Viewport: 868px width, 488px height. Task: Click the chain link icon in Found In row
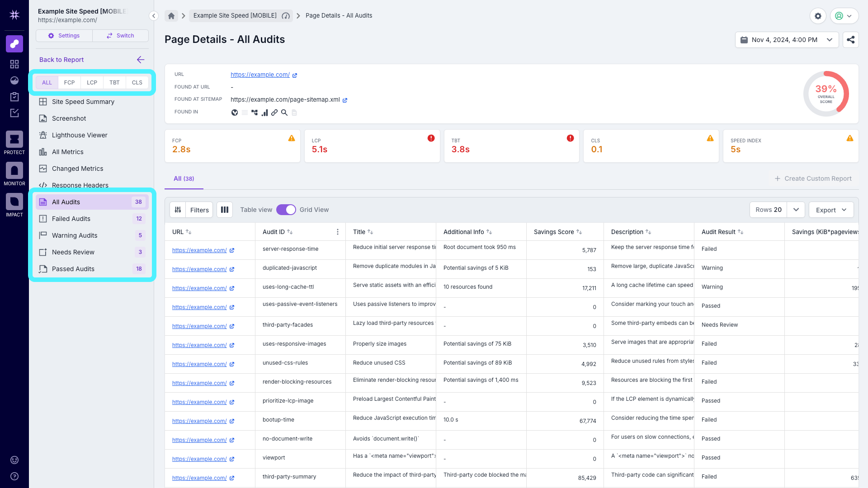(x=274, y=113)
